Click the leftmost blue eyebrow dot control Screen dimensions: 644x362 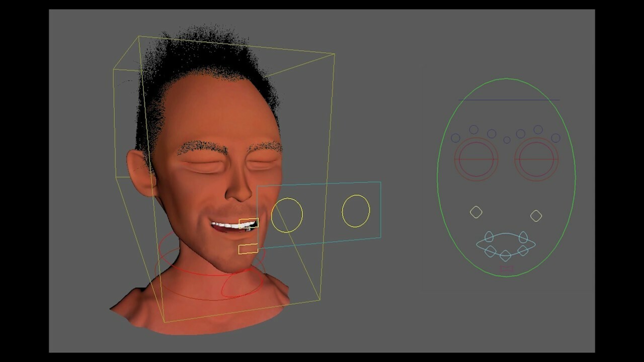(455, 137)
